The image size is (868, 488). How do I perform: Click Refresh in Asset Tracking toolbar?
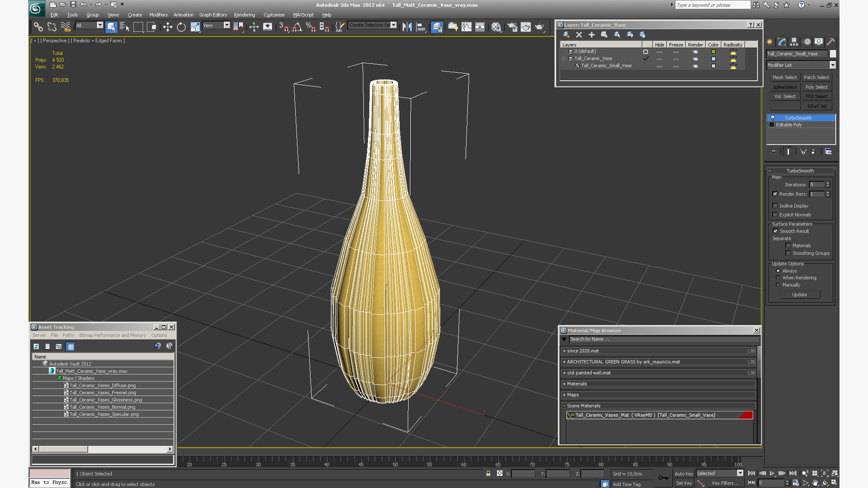click(x=36, y=347)
